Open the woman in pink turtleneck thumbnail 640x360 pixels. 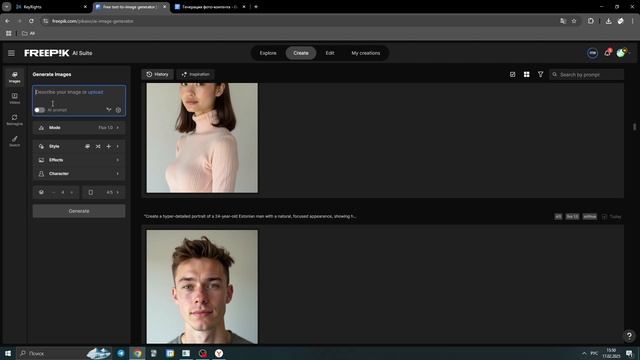coord(202,138)
